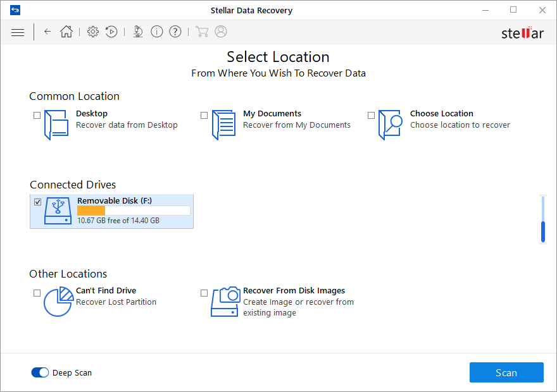Check the Can't Find Drive checkbox

click(x=37, y=293)
